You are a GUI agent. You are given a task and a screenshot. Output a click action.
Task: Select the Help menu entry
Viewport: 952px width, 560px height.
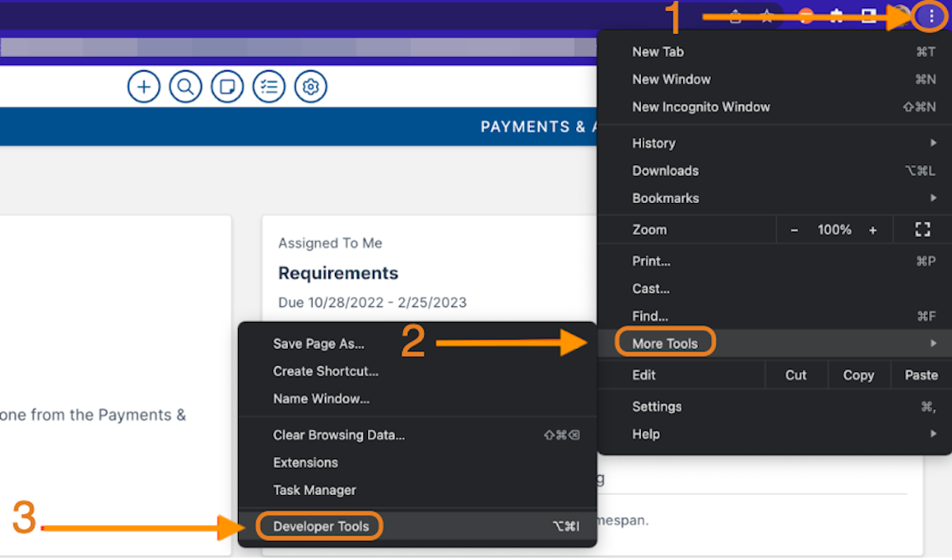tap(646, 434)
